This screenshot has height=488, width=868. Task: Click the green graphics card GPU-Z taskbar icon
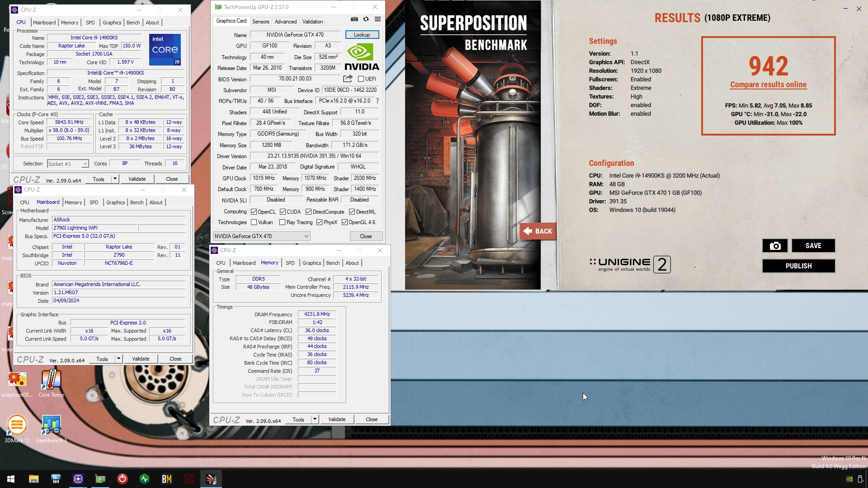point(100,479)
